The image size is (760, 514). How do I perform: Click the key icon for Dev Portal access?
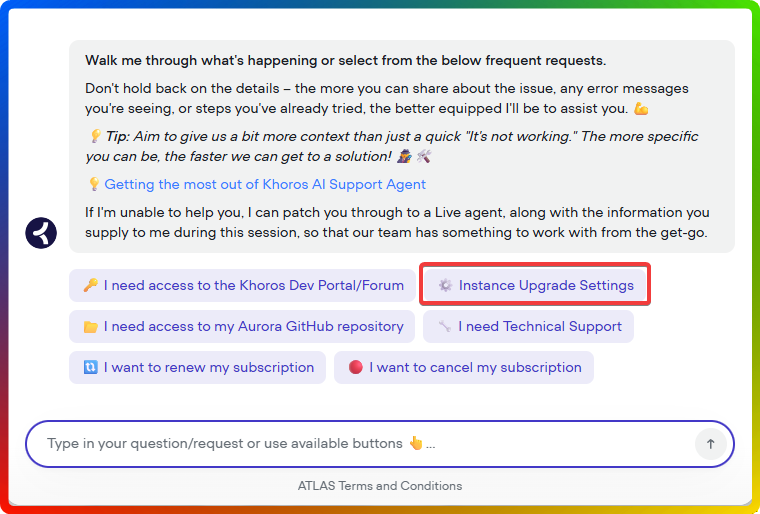pos(90,285)
